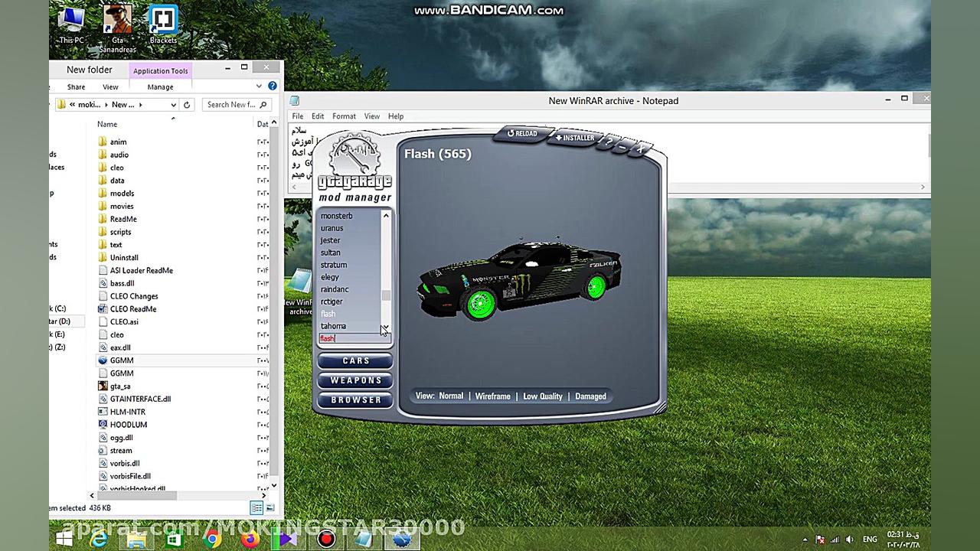Select tahoma in the car list
The image size is (980, 551).
coord(333,326)
